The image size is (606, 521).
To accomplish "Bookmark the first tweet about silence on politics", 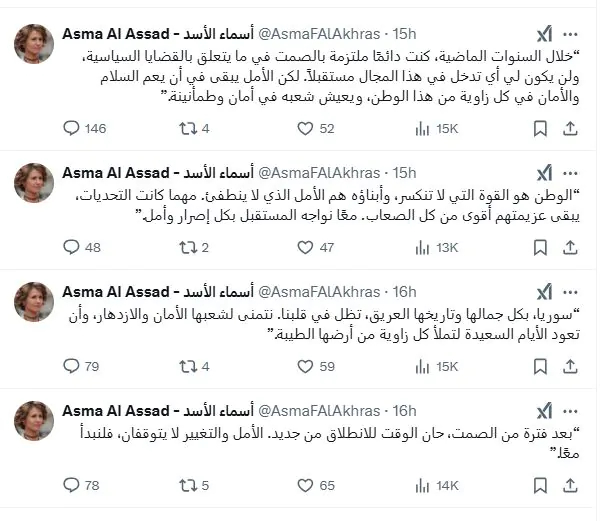I will (540, 128).
